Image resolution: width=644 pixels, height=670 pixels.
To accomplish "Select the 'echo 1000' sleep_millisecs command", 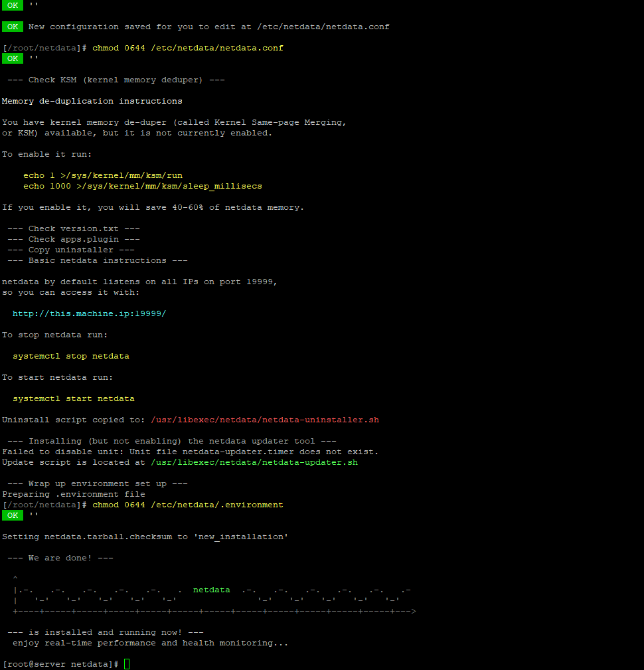I will click(142, 186).
